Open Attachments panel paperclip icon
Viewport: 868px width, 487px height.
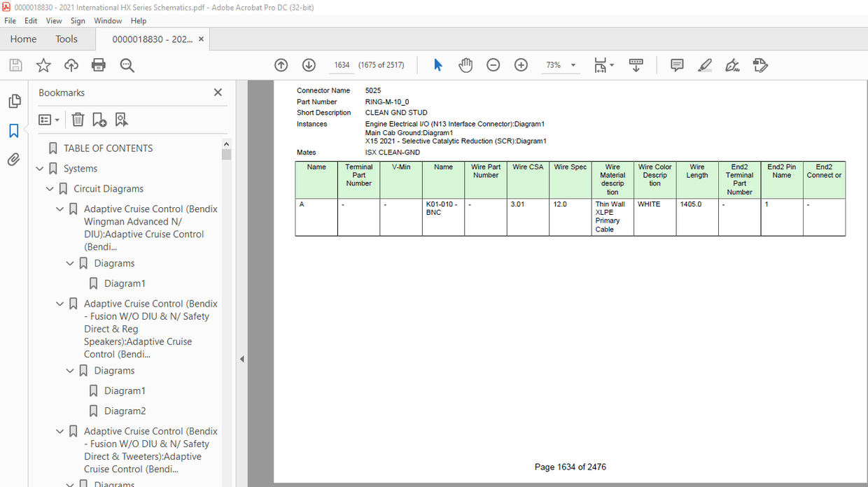coord(14,160)
